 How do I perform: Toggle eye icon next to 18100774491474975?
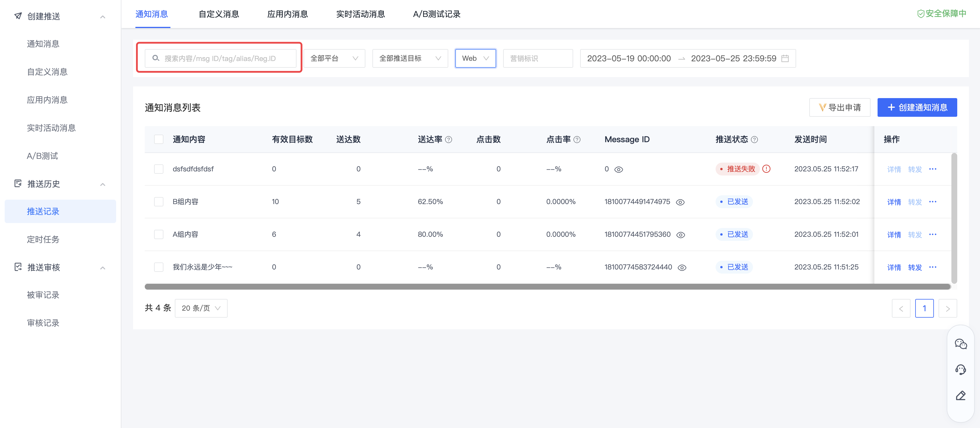[680, 202]
